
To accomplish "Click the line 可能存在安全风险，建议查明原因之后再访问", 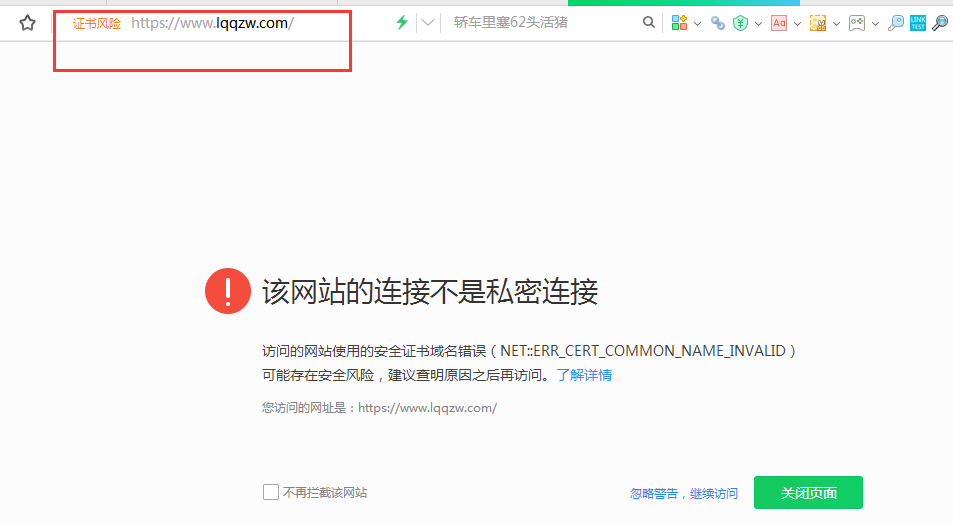I will 407,375.
